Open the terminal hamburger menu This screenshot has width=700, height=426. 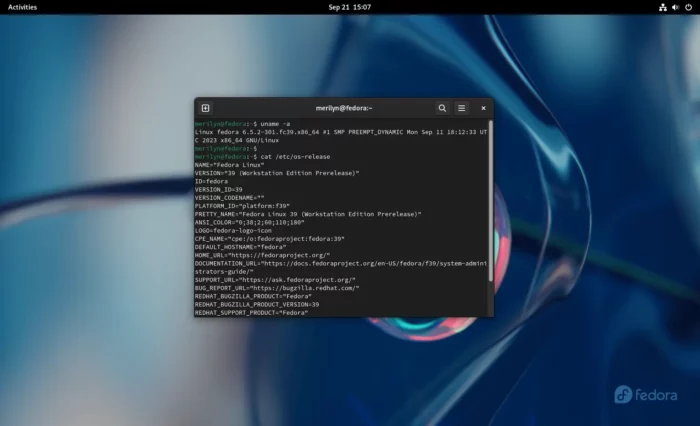pos(462,108)
